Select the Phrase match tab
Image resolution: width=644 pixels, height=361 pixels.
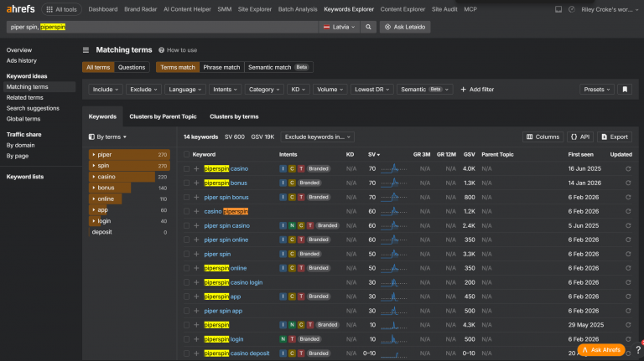221,67
